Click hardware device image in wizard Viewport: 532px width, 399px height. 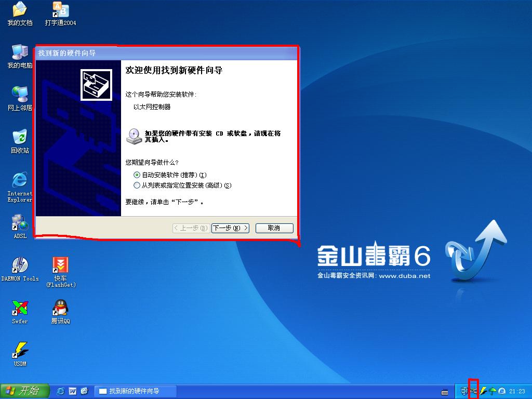pos(96,85)
